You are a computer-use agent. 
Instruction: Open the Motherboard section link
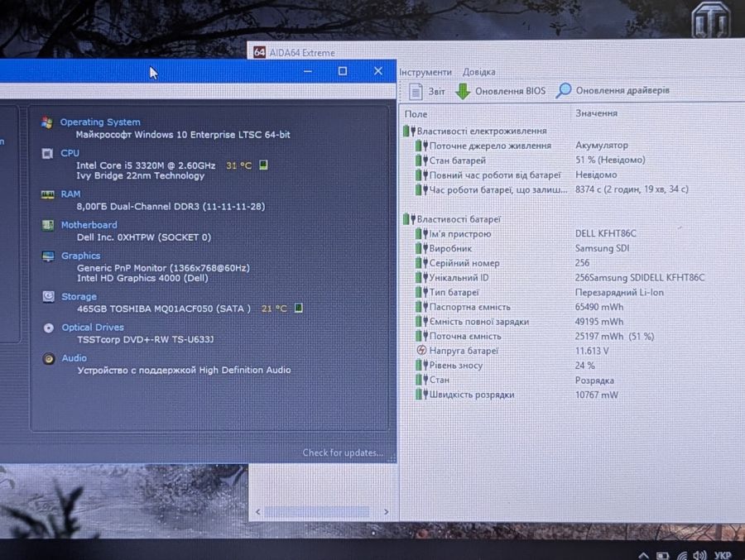pos(89,225)
